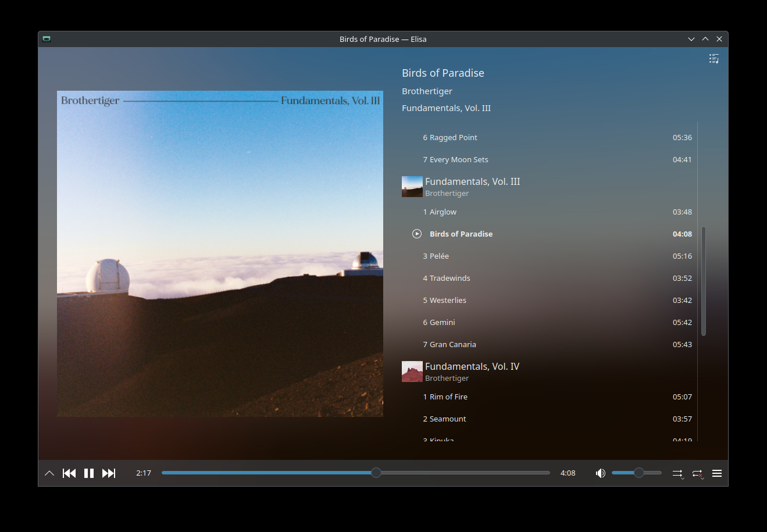Skip to the next track

[x=109, y=473]
